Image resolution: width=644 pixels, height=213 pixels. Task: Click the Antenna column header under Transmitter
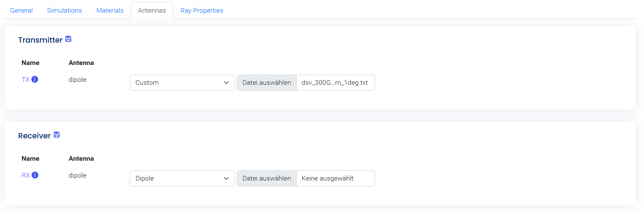tap(81, 63)
